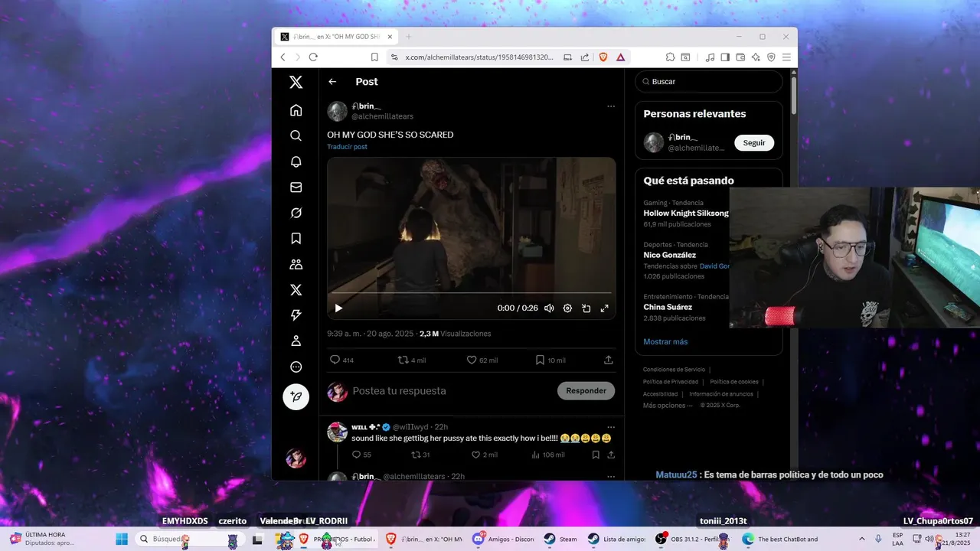The image size is (980, 551).
Task: Share the main post
Action: pos(609,360)
